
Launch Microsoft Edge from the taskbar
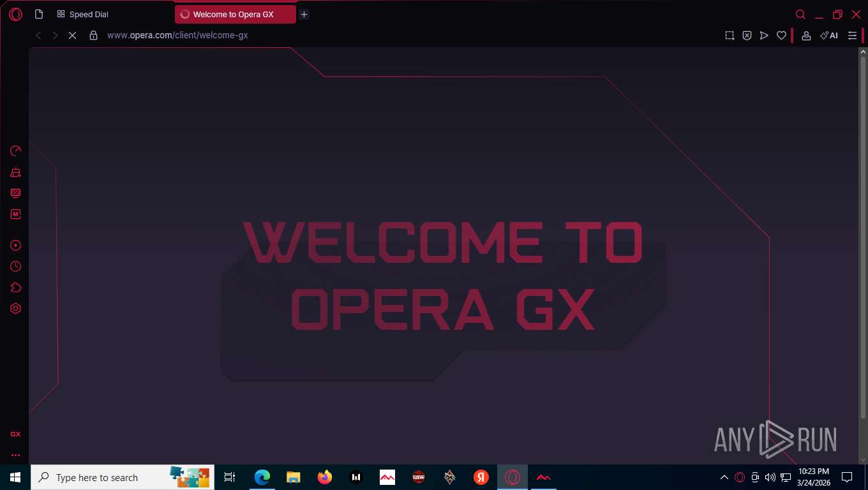point(262,477)
